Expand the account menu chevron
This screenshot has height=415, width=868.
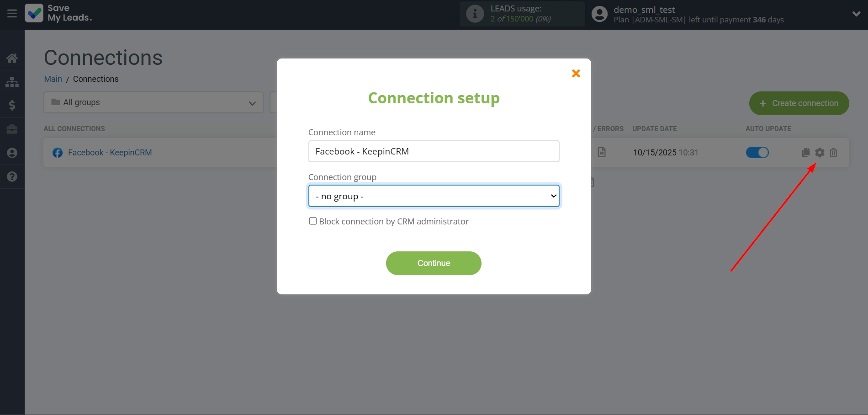pos(856,14)
